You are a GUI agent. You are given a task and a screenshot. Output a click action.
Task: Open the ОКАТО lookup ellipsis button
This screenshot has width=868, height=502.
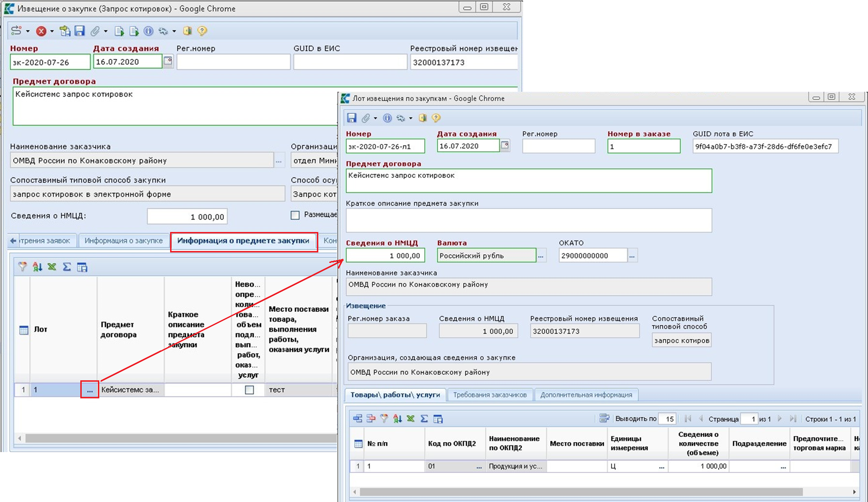click(x=632, y=256)
